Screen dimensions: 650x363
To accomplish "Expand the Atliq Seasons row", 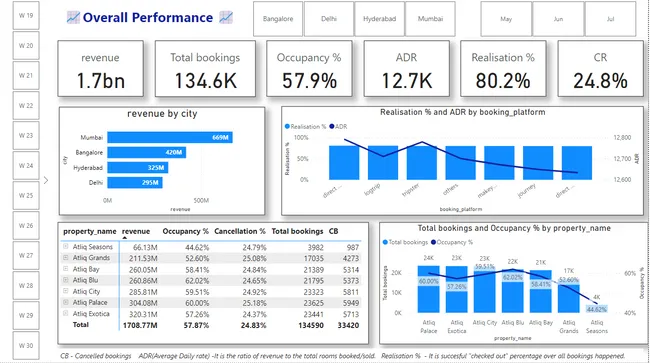I will (65, 246).
